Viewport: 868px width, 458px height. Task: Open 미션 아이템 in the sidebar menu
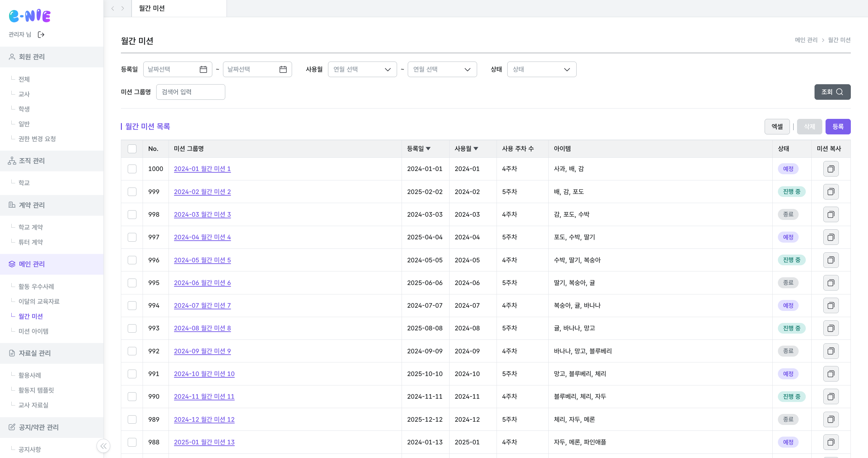(33, 331)
